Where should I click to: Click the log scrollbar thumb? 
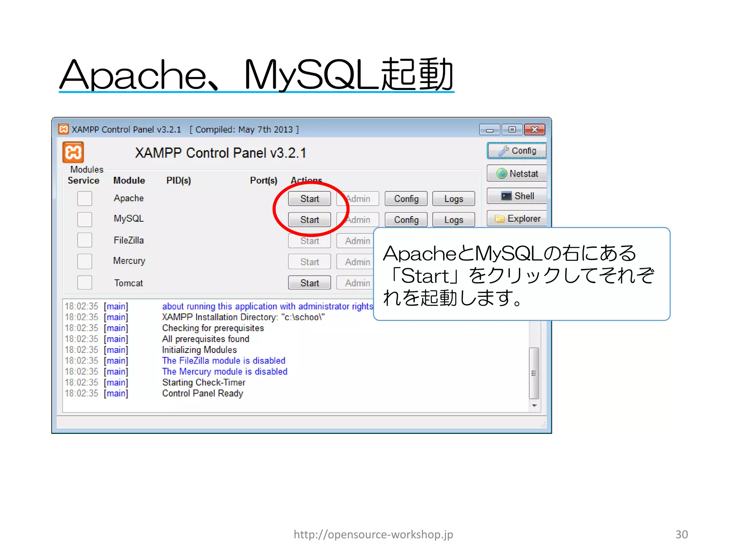click(534, 373)
